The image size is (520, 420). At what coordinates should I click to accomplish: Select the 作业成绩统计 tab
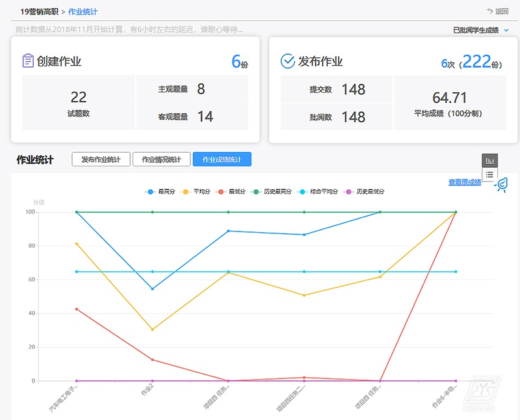pyautogui.click(x=222, y=159)
